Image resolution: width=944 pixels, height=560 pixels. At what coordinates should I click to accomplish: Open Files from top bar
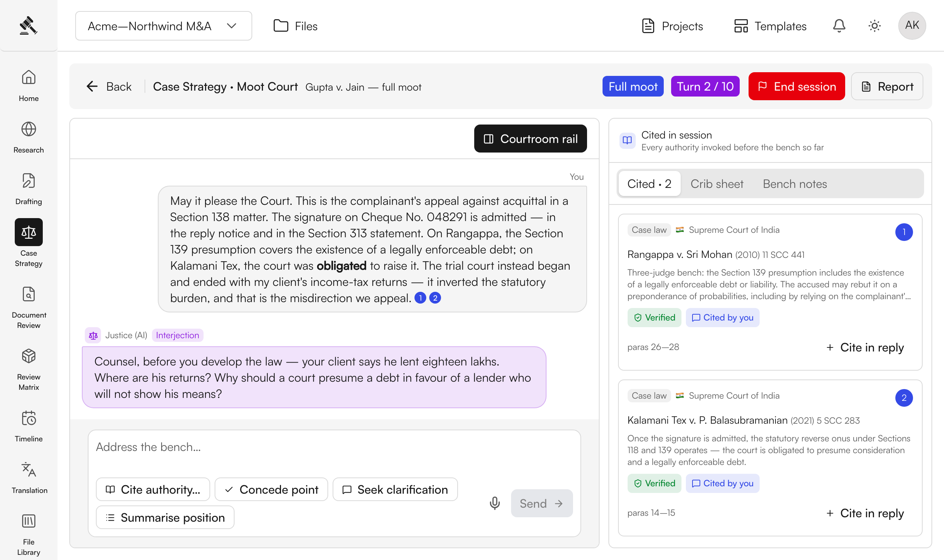[295, 26]
